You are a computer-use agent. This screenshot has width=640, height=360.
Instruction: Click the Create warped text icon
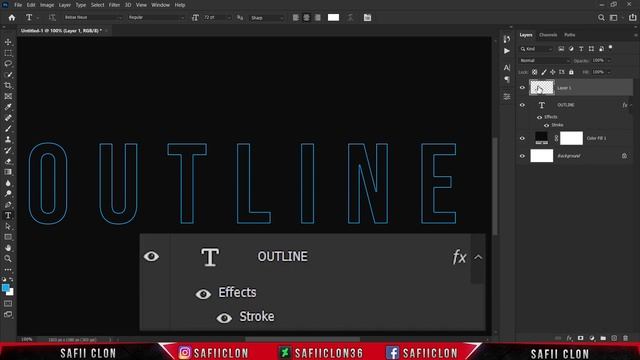pos(350,18)
